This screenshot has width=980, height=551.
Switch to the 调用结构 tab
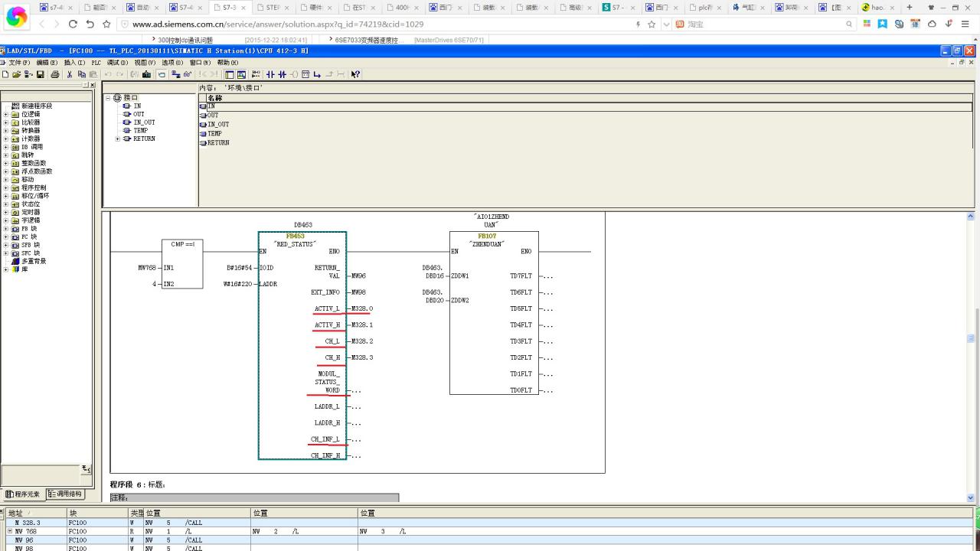[65, 494]
